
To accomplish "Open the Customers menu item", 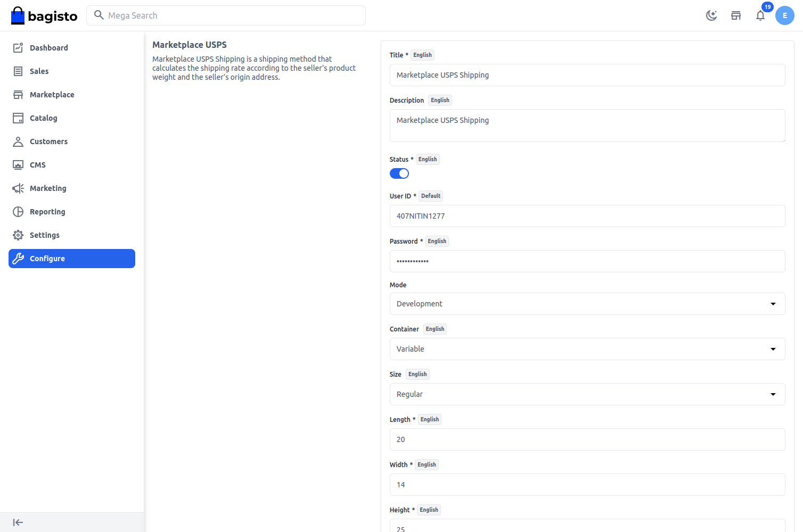I will point(72,142).
